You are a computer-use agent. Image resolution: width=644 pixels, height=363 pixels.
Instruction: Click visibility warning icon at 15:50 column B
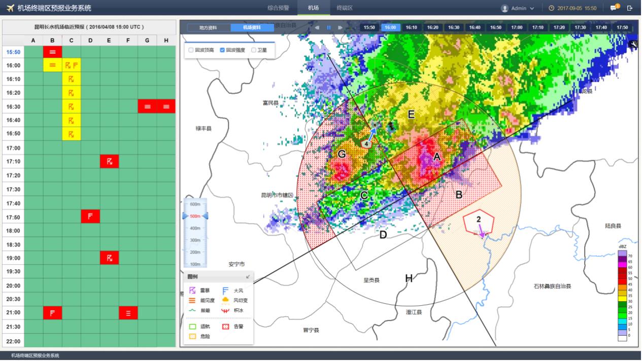click(52, 52)
